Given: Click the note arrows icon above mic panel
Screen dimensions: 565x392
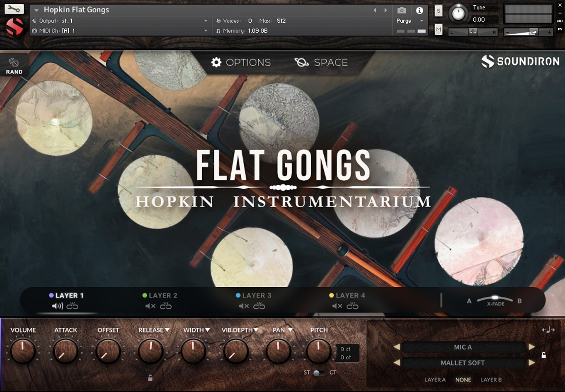Looking at the screenshot, I should 548,330.
